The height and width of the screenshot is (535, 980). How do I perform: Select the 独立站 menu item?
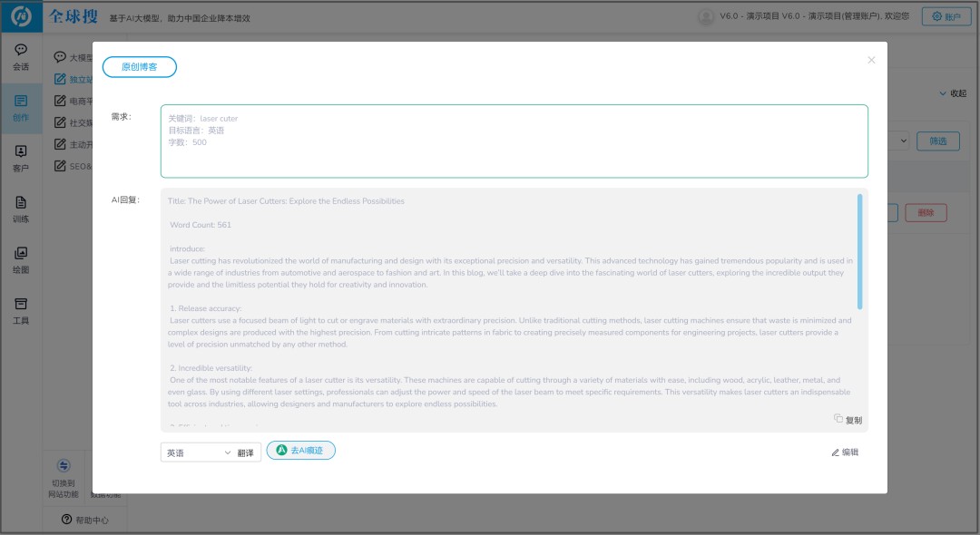point(73,79)
